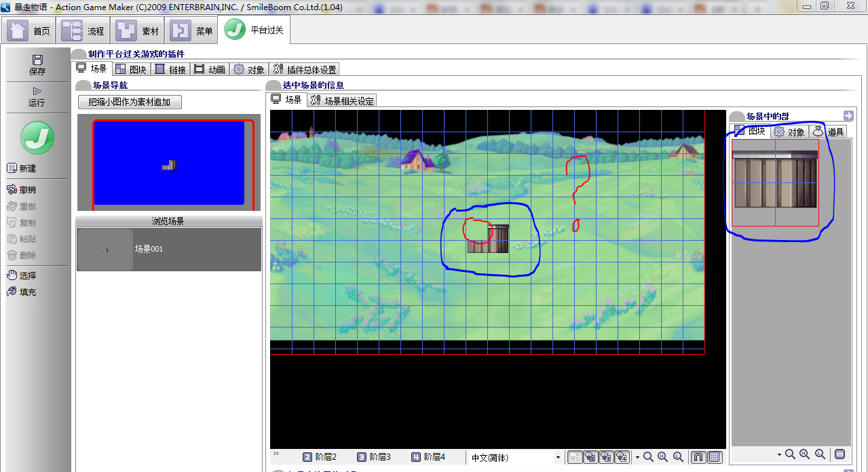This screenshot has height=472, width=868.
Task: Select layer tab 阶层4
Action: coord(428,457)
